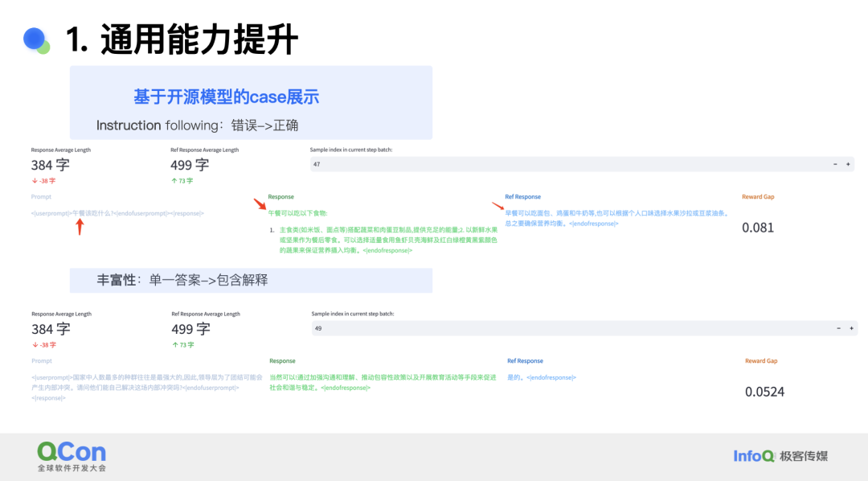Viewport: 868px width, 481px height.
Task: Click the ref response starting '早餐可以吃面包'
Action: pyautogui.click(x=617, y=218)
